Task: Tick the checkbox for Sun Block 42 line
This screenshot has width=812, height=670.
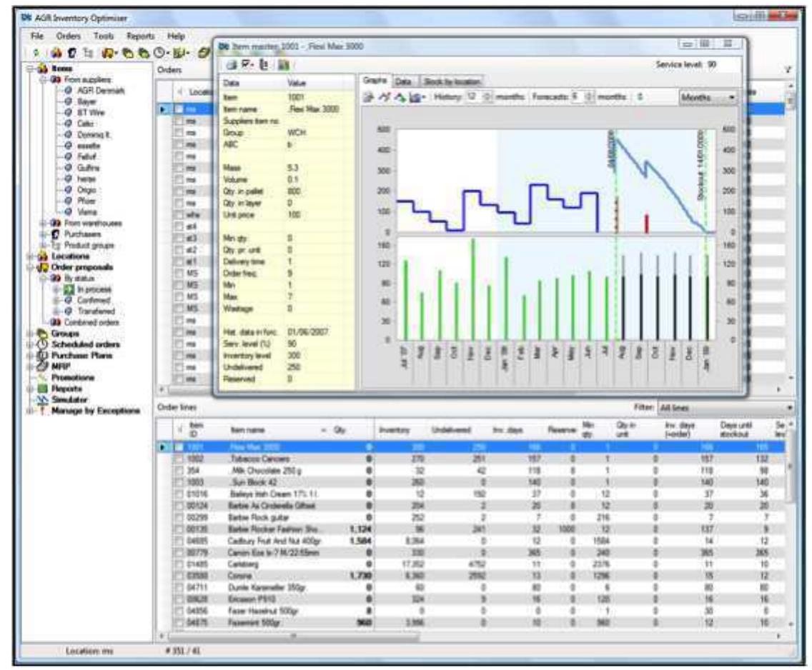Action: (179, 482)
